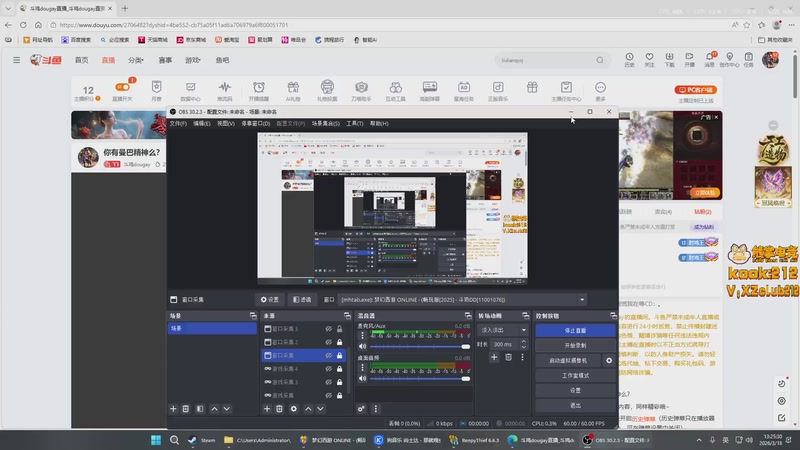Click the Exit button in Controls panel
The image size is (800, 450).
576,405
